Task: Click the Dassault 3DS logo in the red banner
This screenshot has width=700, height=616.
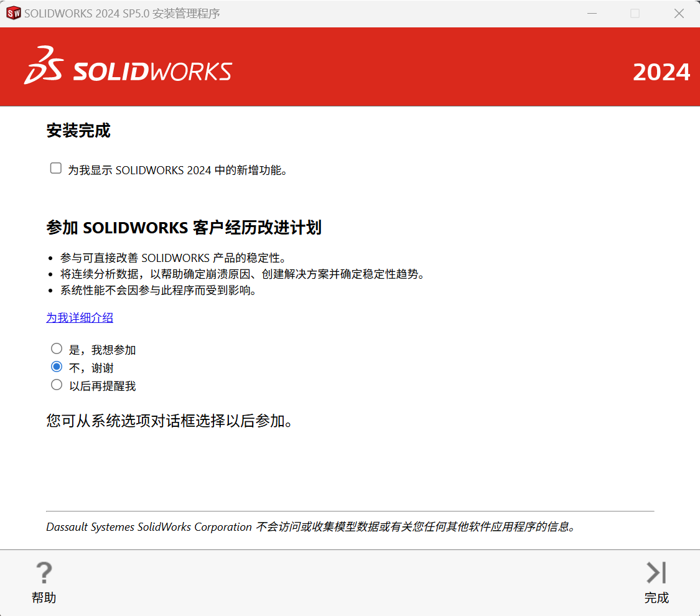Action: [x=44, y=65]
